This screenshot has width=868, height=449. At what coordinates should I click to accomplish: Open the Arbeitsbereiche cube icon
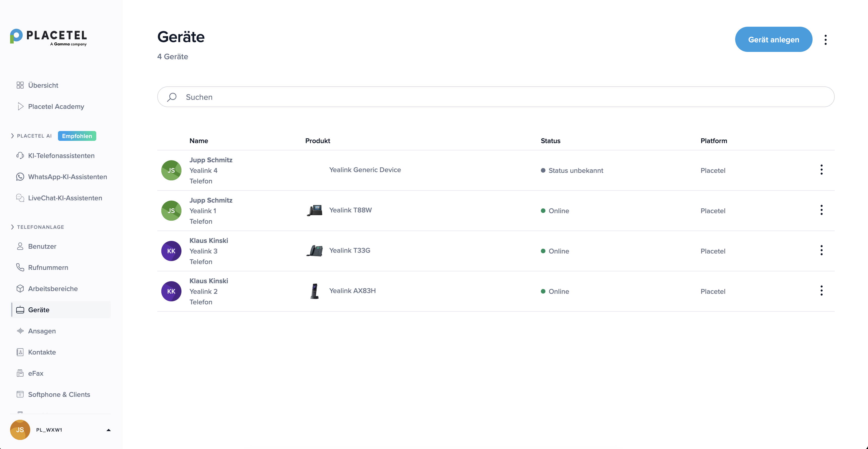(x=20, y=289)
